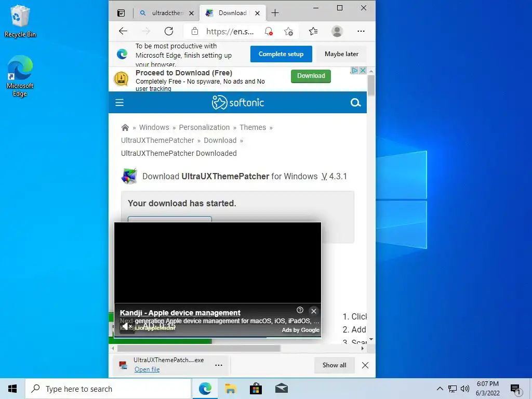Open the Windows Start menu
The height and width of the screenshot is (399, 532).
[12, 389]
